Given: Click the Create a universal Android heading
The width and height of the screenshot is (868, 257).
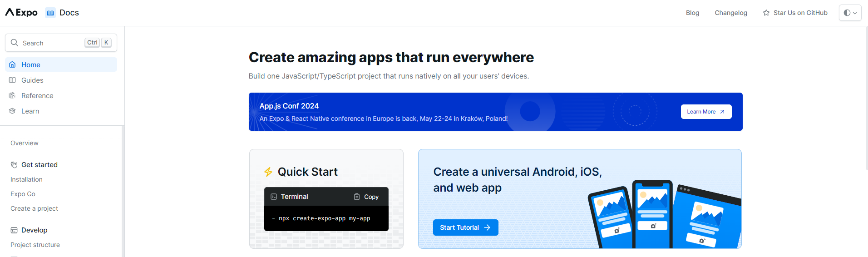Looking at the screenshot, I should pyautogui.click(x=518, y=180).
